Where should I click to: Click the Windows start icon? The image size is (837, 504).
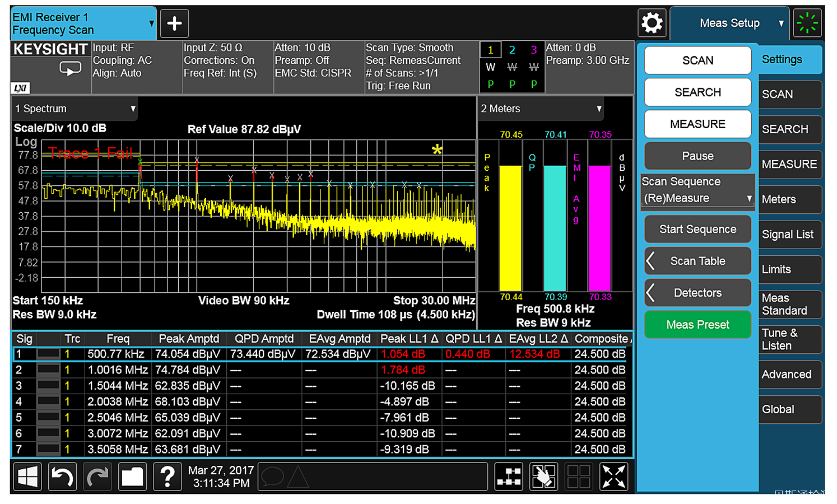27,477
